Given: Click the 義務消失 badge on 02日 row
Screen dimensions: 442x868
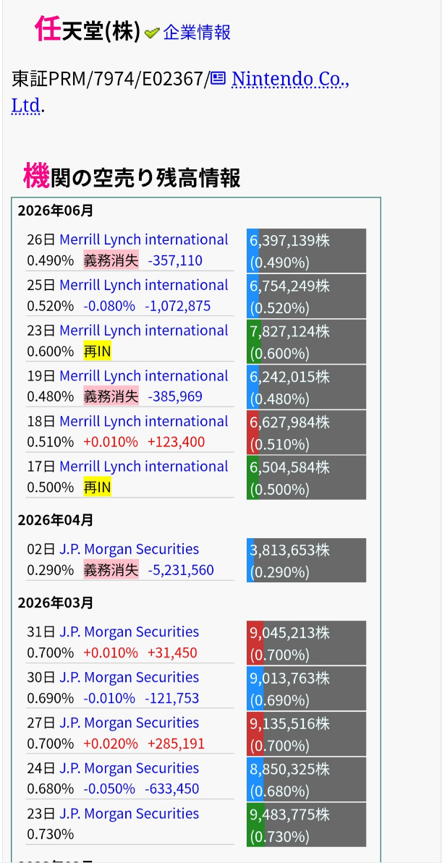Looking at the screenshot, I should [x=111, y=570].
